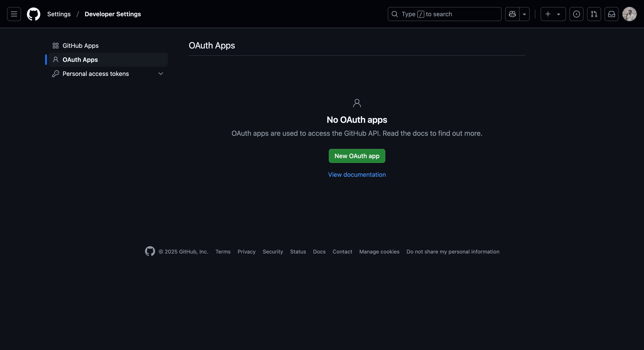Viewport: 644px width, 350px height.
Task: Open the issues icon in the header
Action: click(x=577, y=14)
